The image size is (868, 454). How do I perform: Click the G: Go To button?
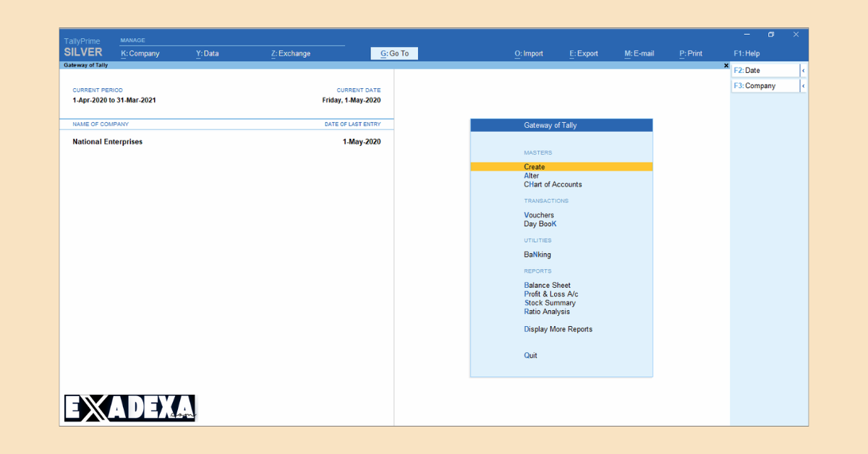pyautogui.click(x=393, y=53)
